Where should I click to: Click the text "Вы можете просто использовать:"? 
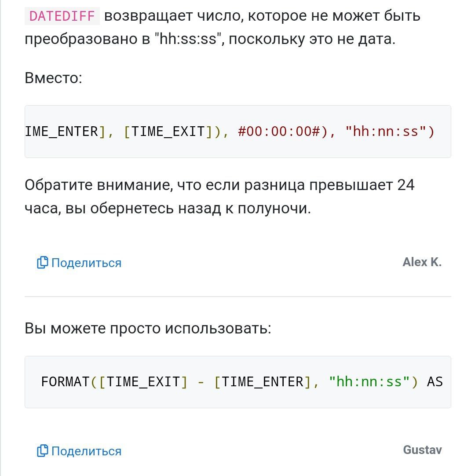coord(148,328)
